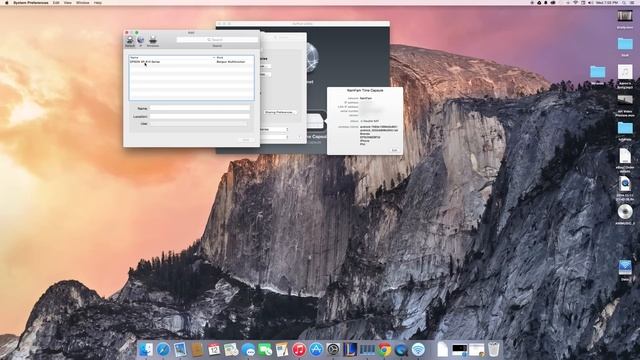Open System Preferences from the Dock

pyautogui.click(x=333, y=350)
